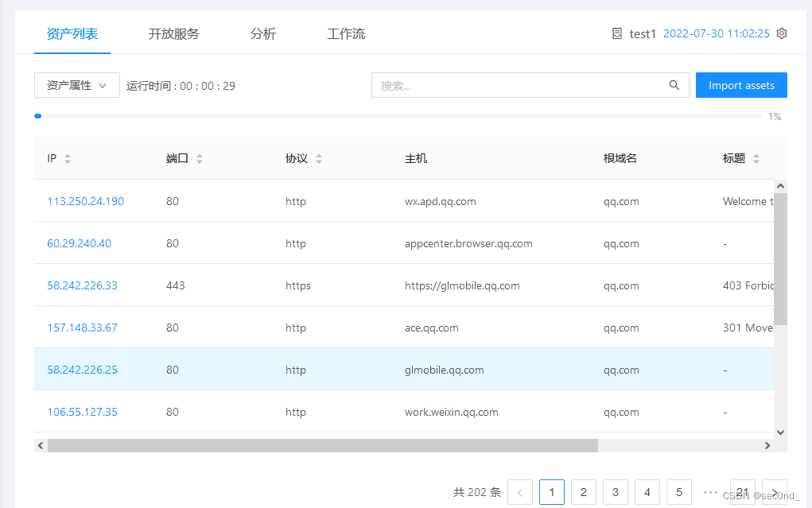
Task: Go to page 3
Action: [x=616, y=492]
